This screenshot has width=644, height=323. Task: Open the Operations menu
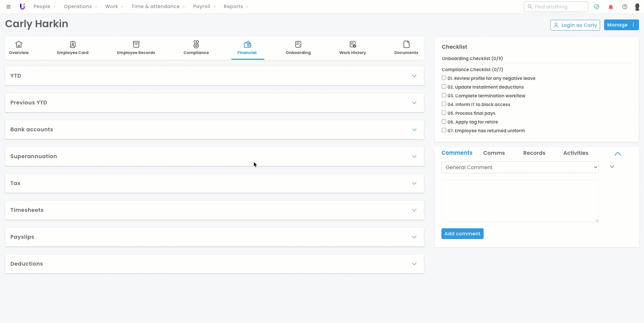(x=80, y=7)
